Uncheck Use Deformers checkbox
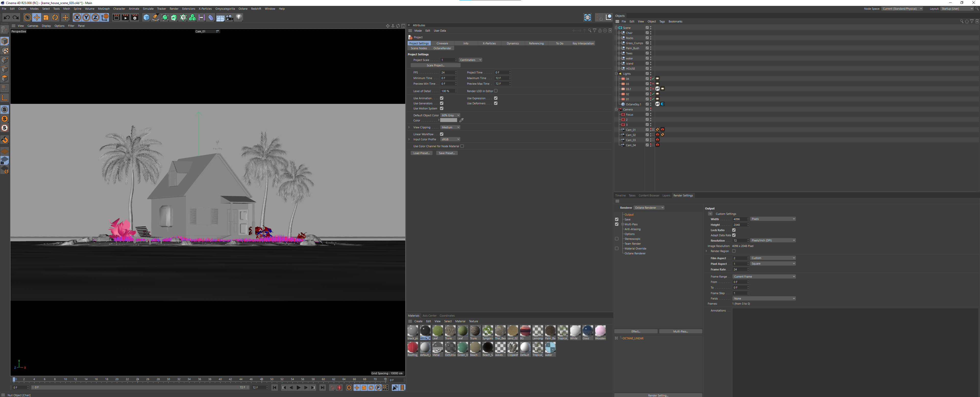The height and width of the screenshot is (397, 980). click(x=496, y=103)
